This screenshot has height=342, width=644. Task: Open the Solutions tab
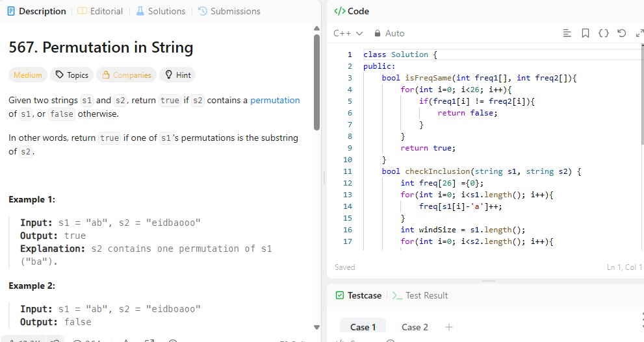tap(161, 11)
